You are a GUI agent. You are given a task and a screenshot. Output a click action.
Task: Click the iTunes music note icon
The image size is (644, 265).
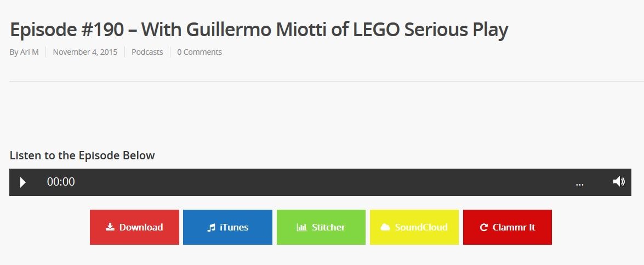point(211,227)
